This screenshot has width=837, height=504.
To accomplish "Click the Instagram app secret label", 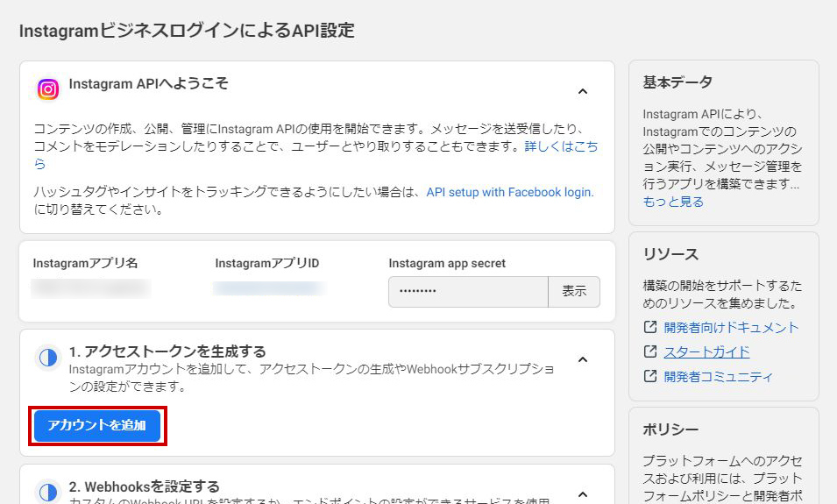I will coord(447,263).
